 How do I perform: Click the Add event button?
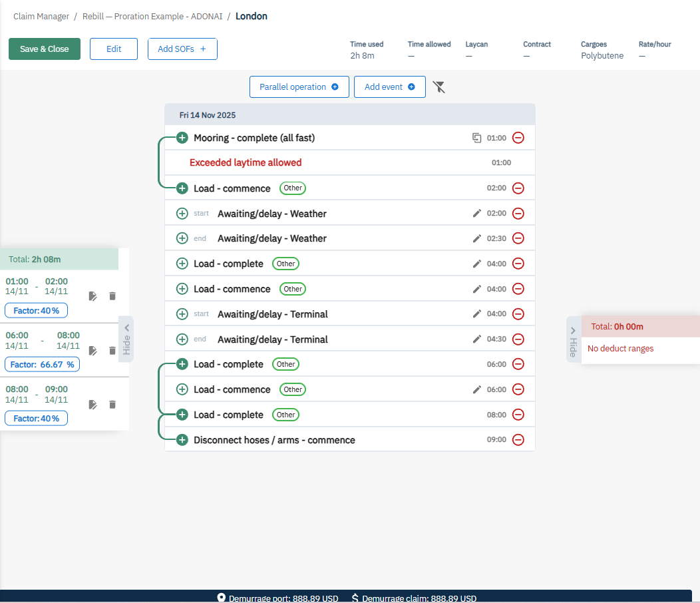389,87
